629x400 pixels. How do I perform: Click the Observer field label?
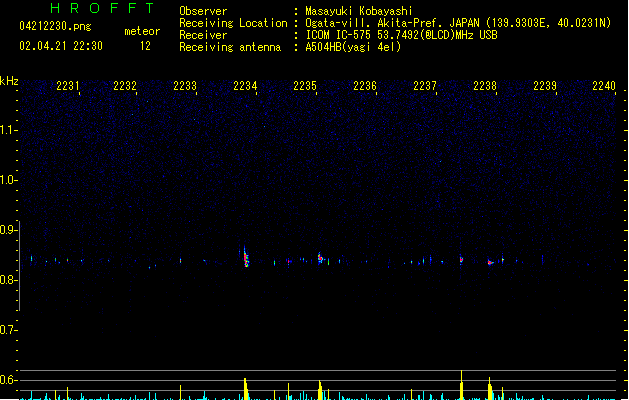coord(203,11)
